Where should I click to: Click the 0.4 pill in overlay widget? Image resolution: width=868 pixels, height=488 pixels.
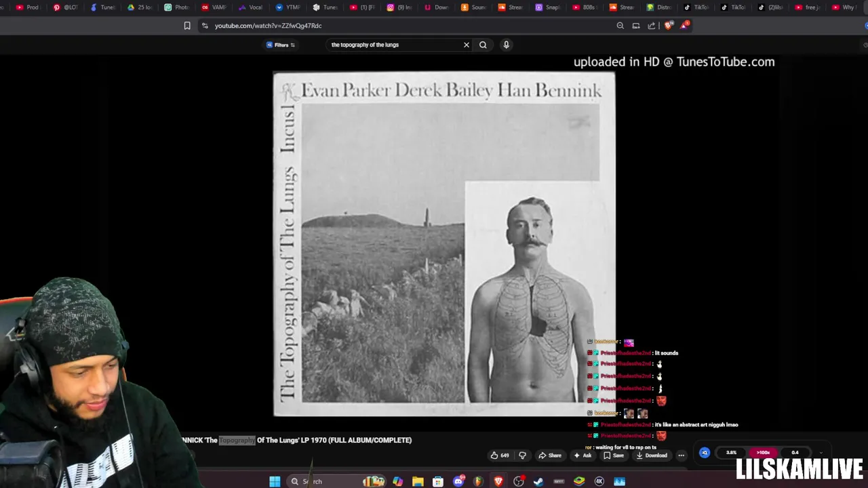[795, 453]
